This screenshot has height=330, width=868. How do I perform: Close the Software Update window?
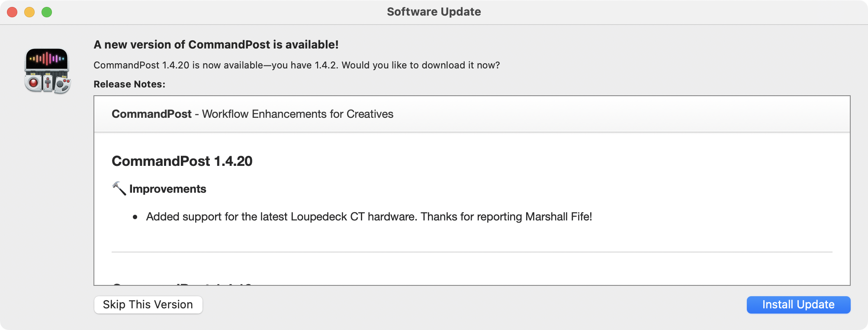click(12, 12)
